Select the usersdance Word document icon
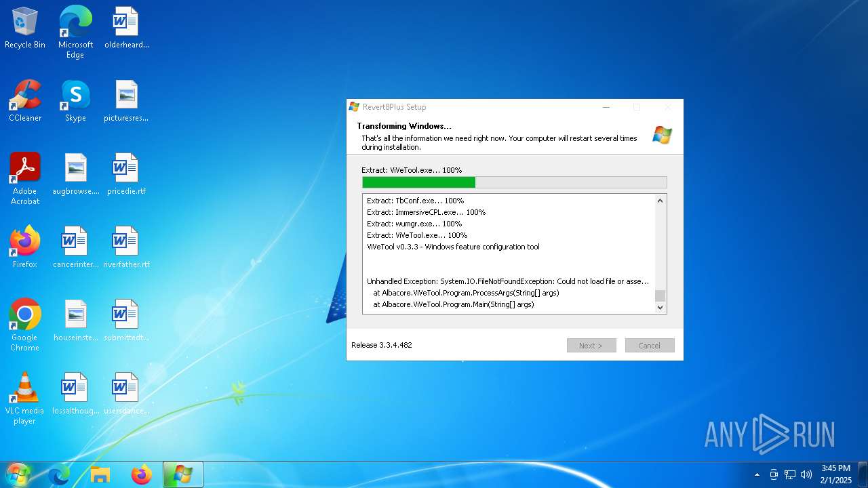The width and height of the screenshot is (868, 488). click(x=126, y=394)
